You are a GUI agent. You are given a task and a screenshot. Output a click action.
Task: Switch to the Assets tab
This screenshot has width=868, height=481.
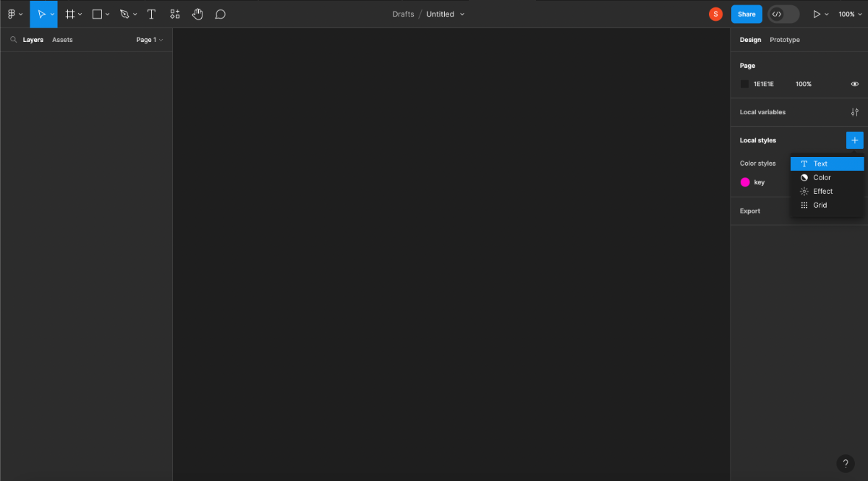pyautogui.click(x=62, y=40)
